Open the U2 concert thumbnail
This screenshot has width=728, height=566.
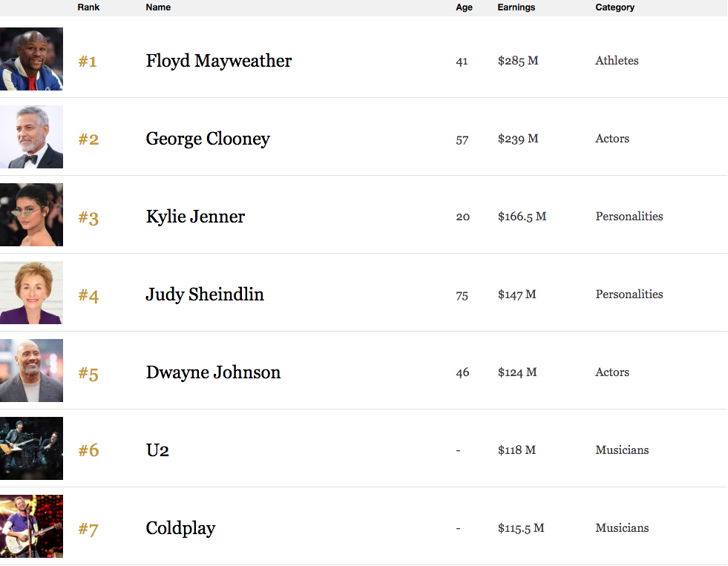click(31, 449)
